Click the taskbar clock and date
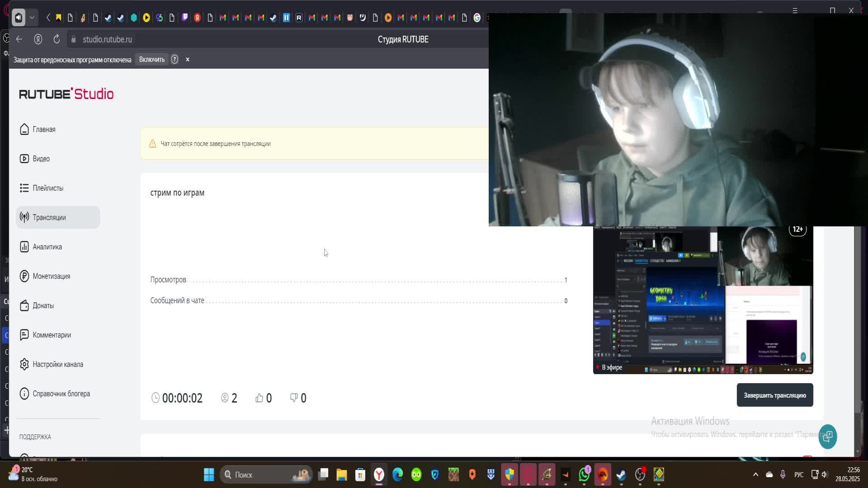The image size is (868, 488). click(x=848, y=474)
